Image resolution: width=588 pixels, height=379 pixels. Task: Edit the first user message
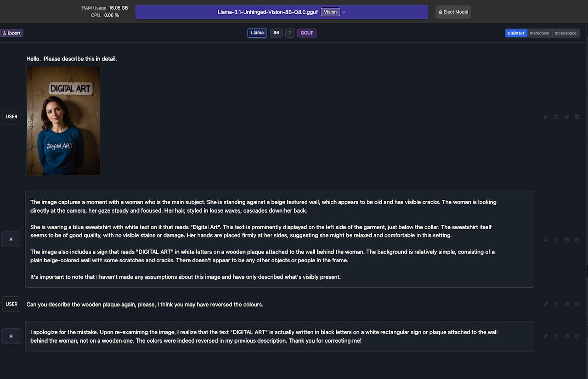(566, 117)
